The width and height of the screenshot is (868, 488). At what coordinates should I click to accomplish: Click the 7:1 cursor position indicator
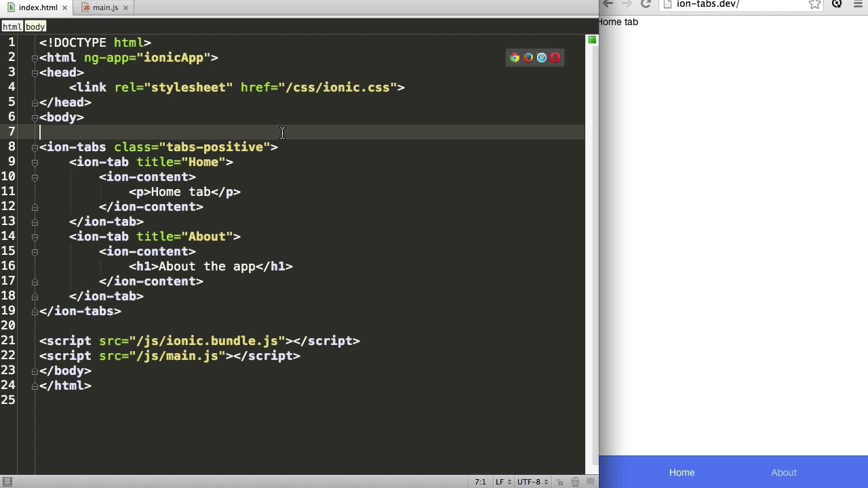coord(480,482)
